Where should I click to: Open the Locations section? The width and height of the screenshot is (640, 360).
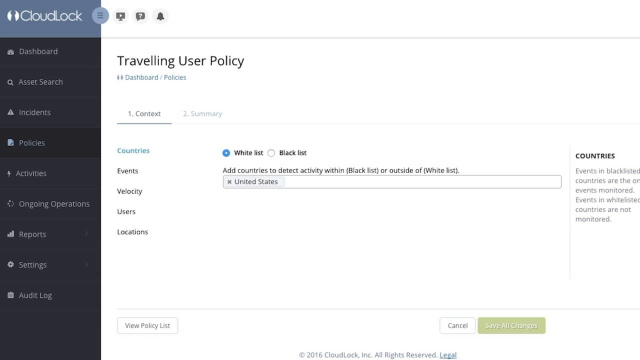pos(133,232)
